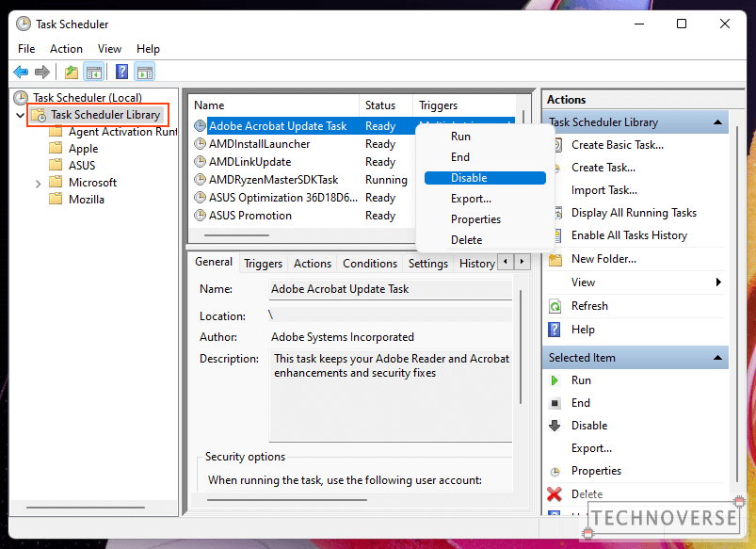Open the Action menu
Viewport: 756px width, 549px height.
click(x=66, y=49)
